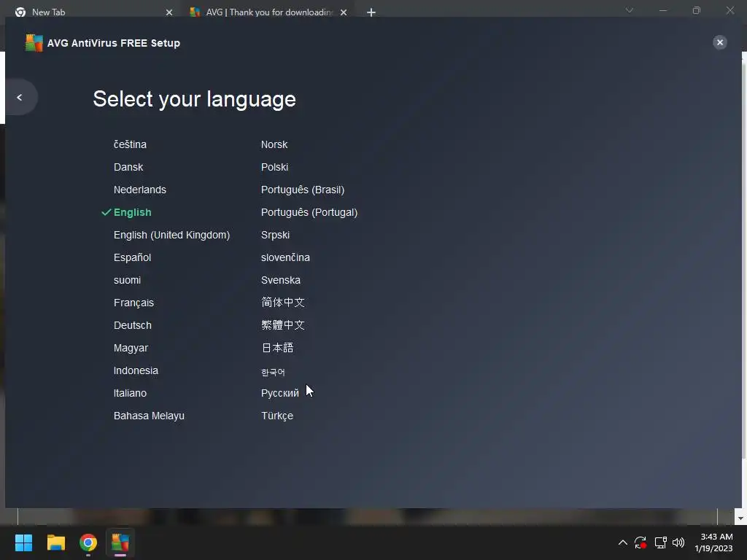
Task: Switch to AVG Thank you for downloading tab
Action: [269, 12]
